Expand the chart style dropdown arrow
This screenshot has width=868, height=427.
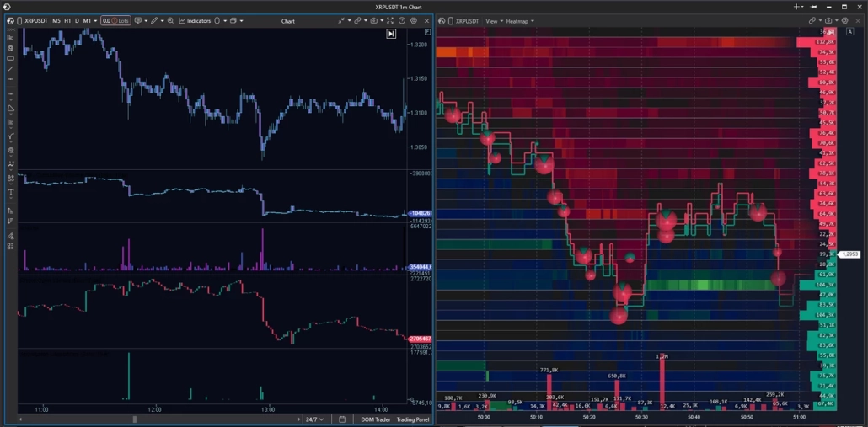pyautogui.click(x=146, y=20)
